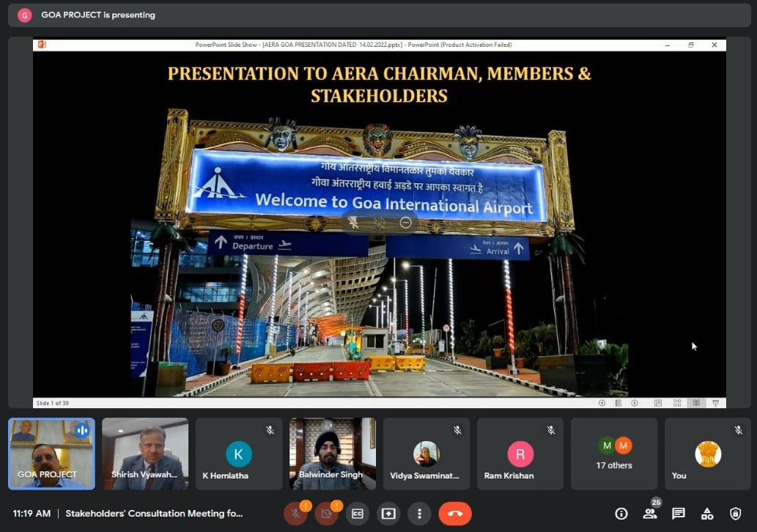Click the K Hemlatha participant tile

239,454
